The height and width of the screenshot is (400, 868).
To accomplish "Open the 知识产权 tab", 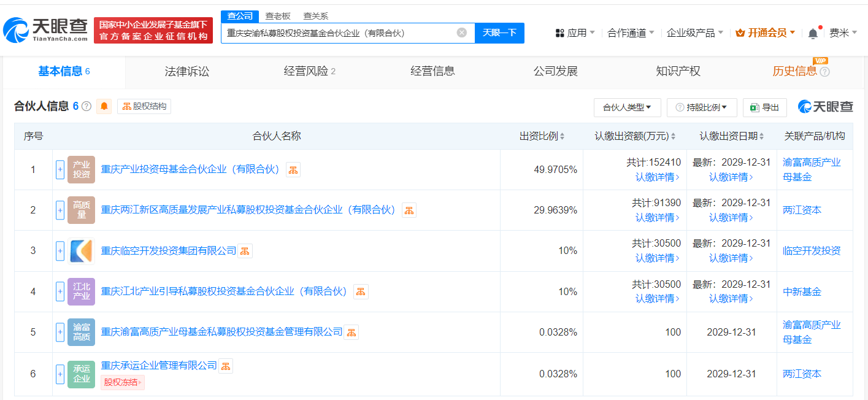I will pos(678,71).
